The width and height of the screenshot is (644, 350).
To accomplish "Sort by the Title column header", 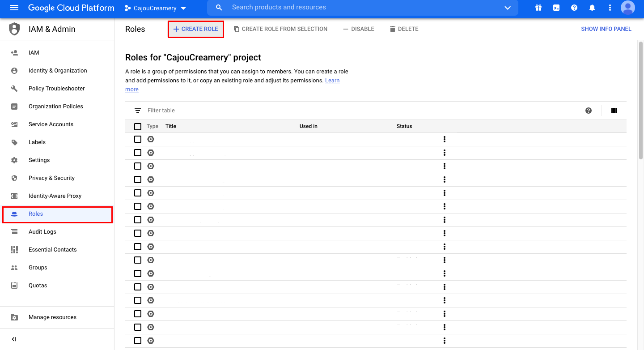I will [x=171, y=126].
